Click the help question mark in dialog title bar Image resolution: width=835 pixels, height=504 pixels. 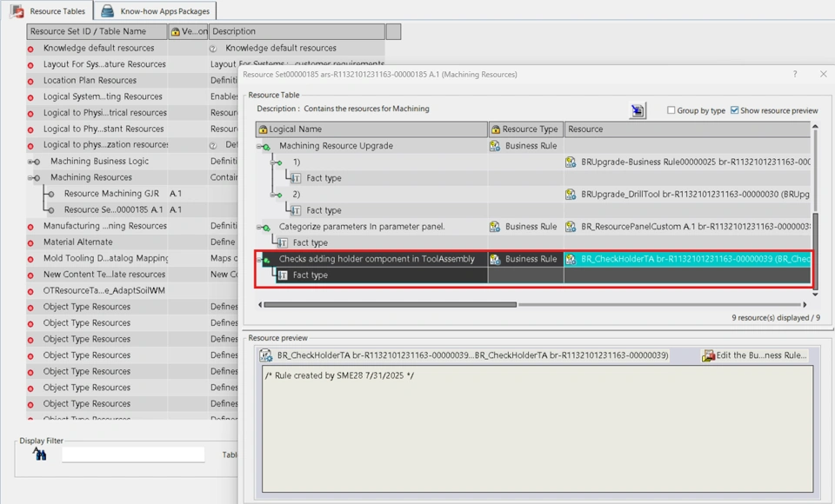pos(794,75)
